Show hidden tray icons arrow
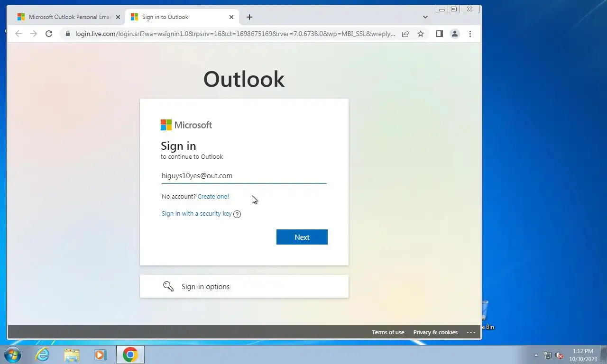The image size is (607, 364). pyautogui.click(x=536, y=355)
